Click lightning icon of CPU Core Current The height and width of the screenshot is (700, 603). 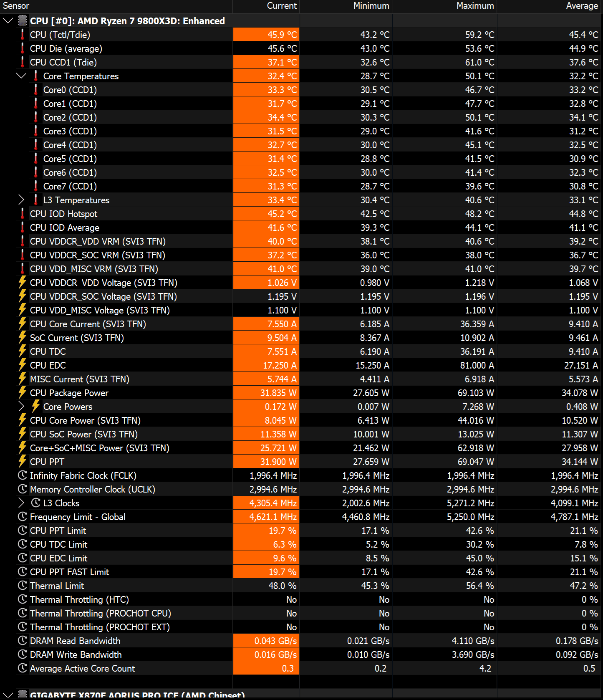pos(23,324)
